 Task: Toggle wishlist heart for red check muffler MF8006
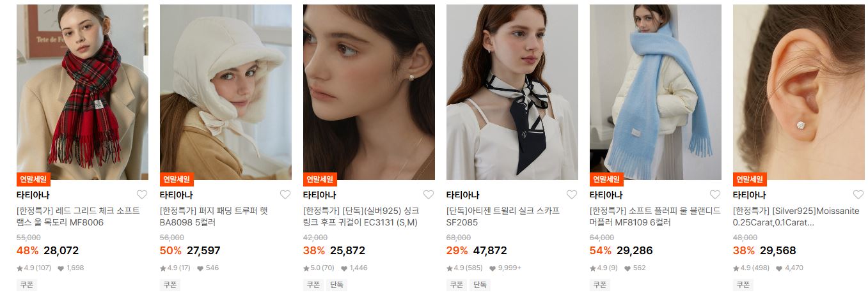point(142,195)
